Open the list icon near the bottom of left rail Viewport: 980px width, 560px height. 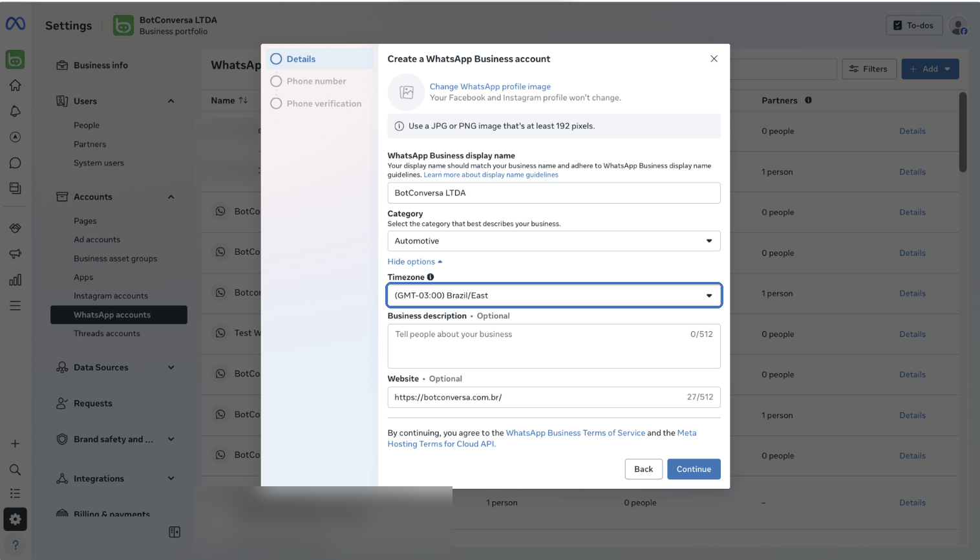15,493
